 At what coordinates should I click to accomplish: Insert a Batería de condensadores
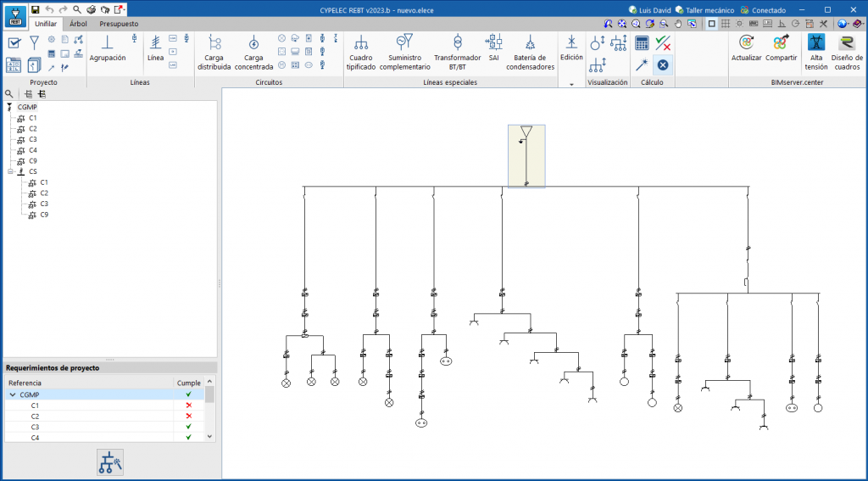pos(530,50)
